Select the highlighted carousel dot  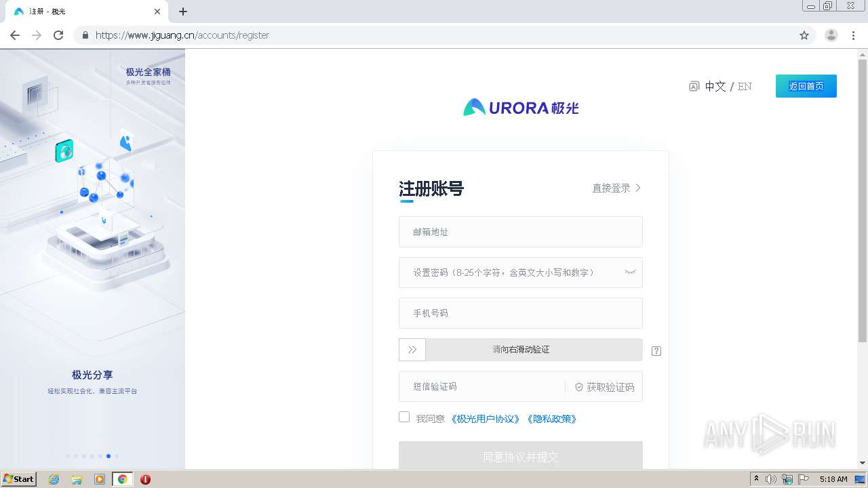pyautogui.click(x=108, y=456)
